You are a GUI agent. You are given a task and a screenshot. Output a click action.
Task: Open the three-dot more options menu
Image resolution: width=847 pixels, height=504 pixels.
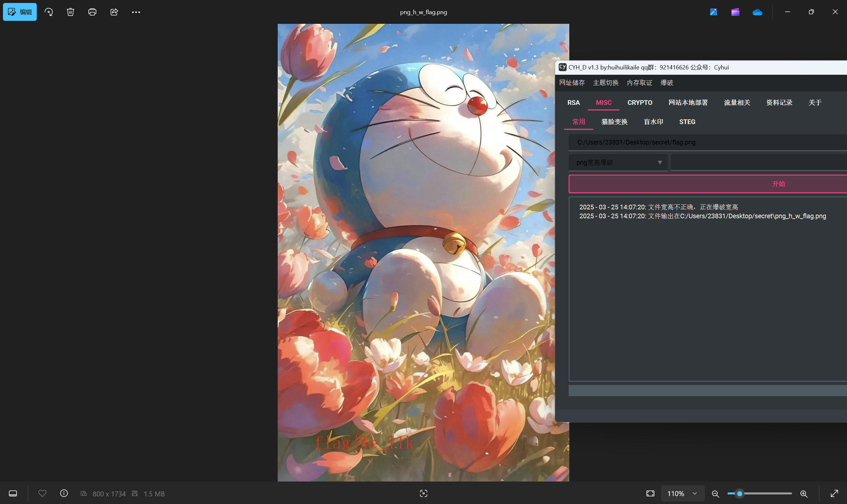pos(136,12)
